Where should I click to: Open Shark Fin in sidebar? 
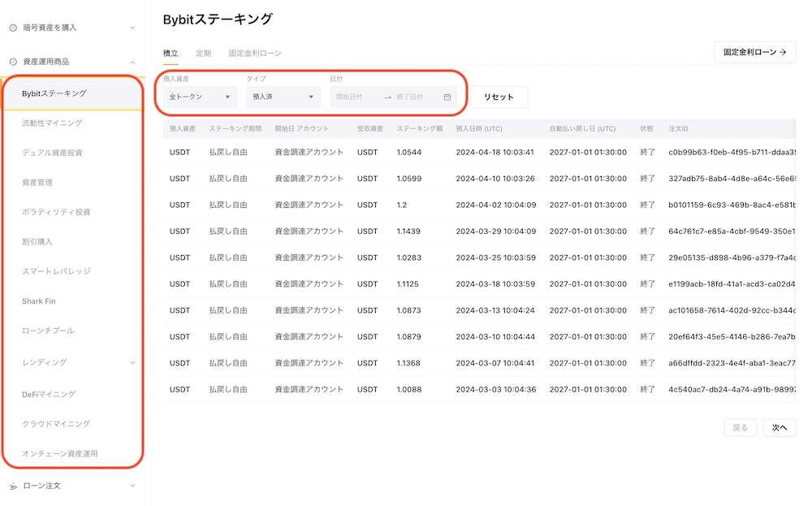(39, 301)
